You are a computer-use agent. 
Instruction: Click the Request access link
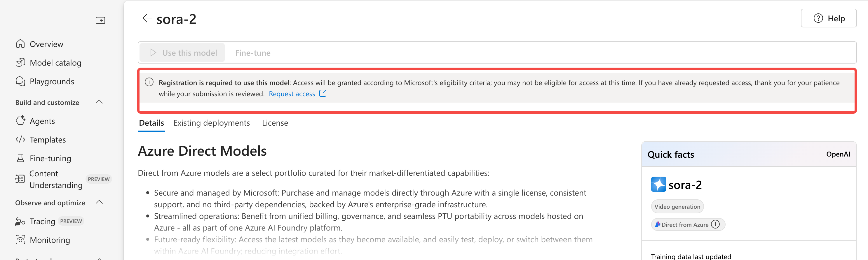[x=292, y=94]
